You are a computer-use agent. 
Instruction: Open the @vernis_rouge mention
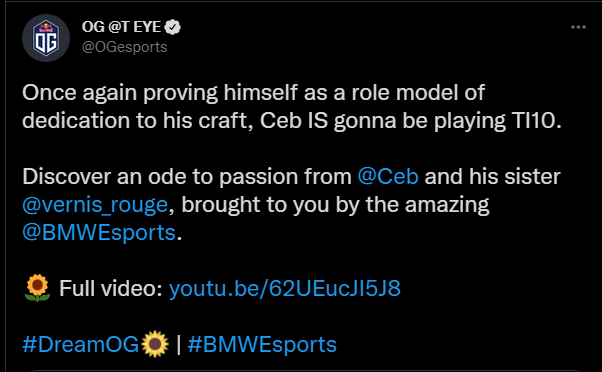(95, 205)
